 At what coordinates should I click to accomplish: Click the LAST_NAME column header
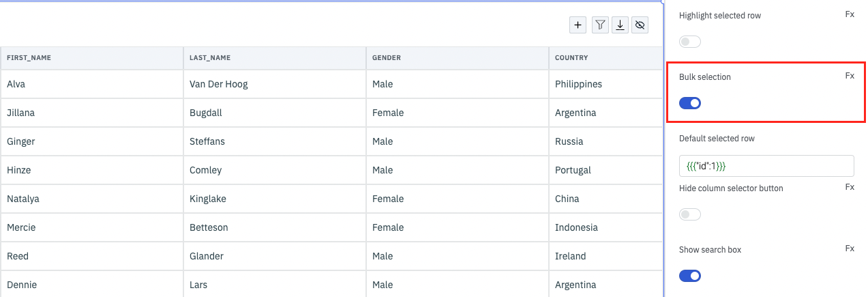211,58
